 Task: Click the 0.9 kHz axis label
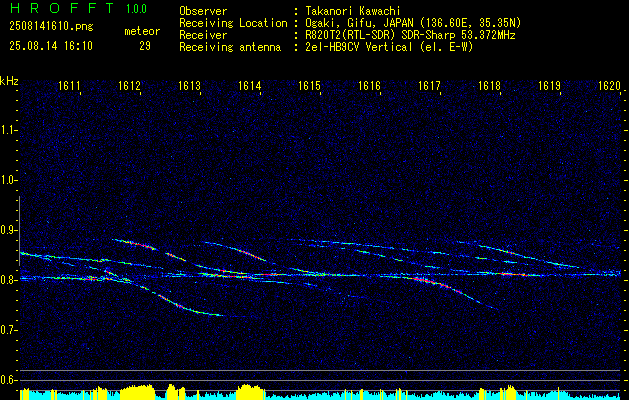click(8, 230)
